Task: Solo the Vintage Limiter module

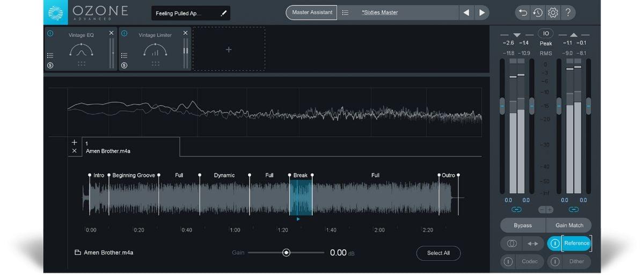Action: (x=124, y=65)
